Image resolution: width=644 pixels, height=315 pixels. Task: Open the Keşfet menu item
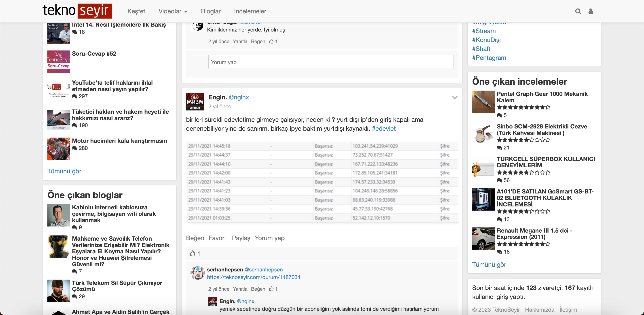click(x=136, y=11)
